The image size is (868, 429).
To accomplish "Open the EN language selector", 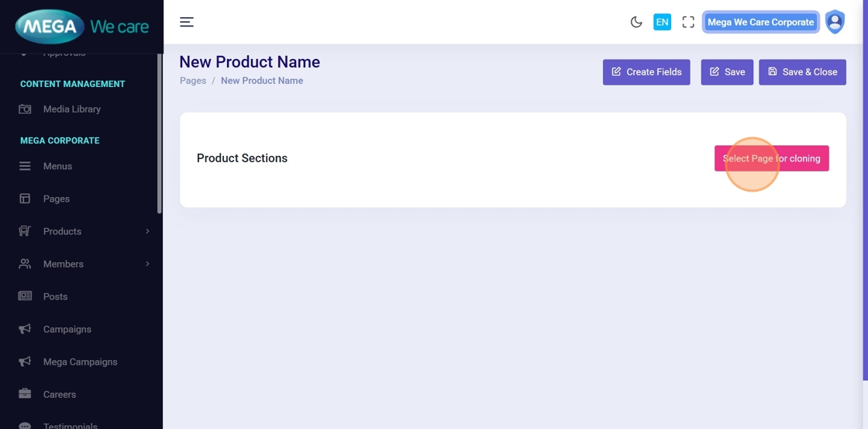I will click(x=662, y=22).
